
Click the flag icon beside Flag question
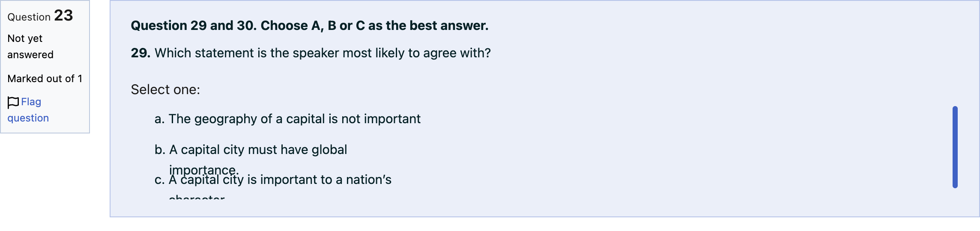[x=13, y=102]
